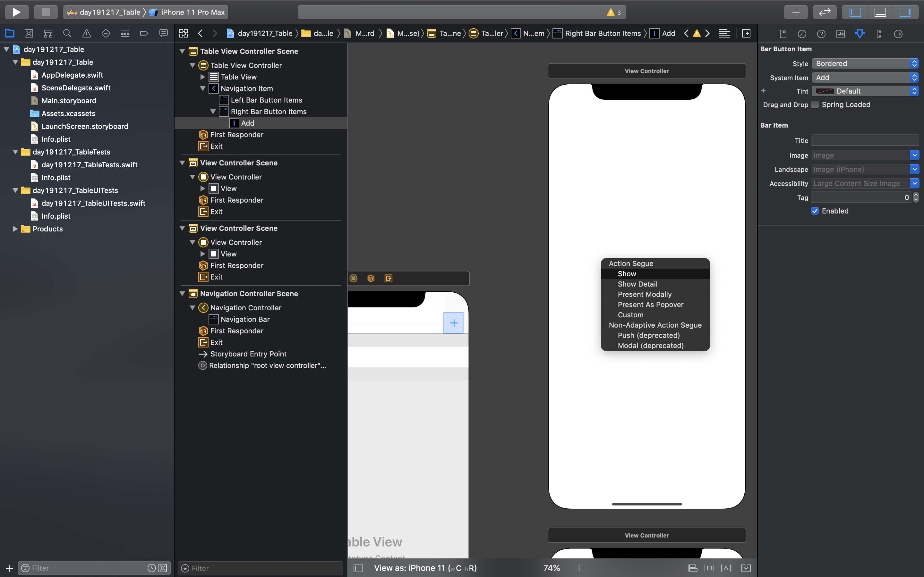Enable the Spring Loaded checkbox
924x577 pixels.
[x=815, y=105]
